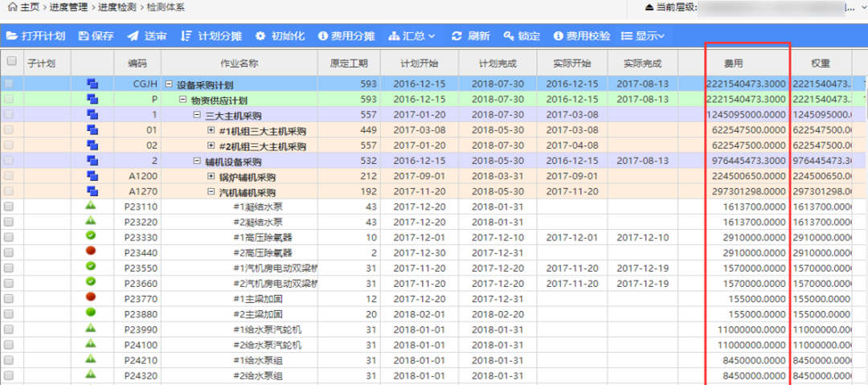The width and height of the screenshot is (868, 385).
Task: Click the blue icon in row A1200
Action: click(x=92, y=176)
